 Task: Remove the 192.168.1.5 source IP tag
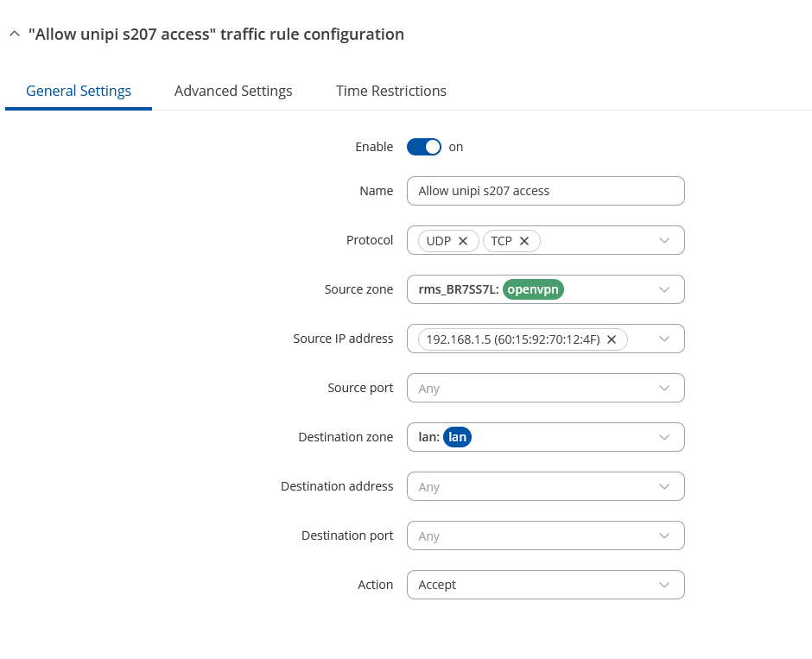(612, 339)
